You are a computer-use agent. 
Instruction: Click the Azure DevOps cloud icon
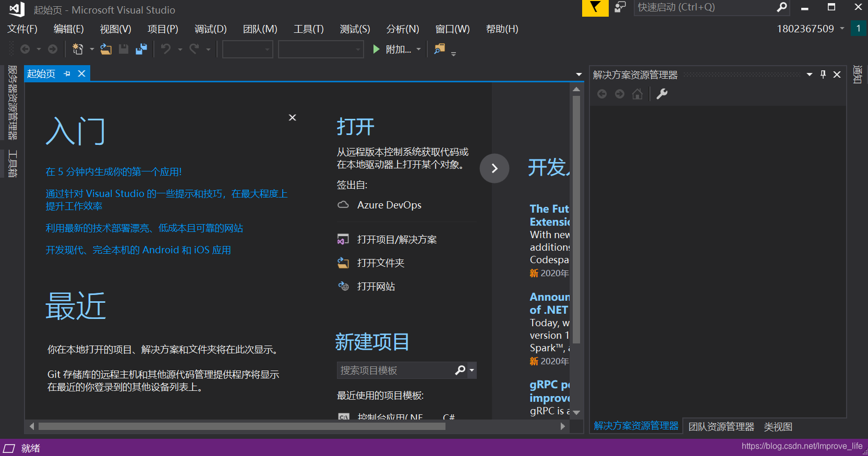pos(343,205)
